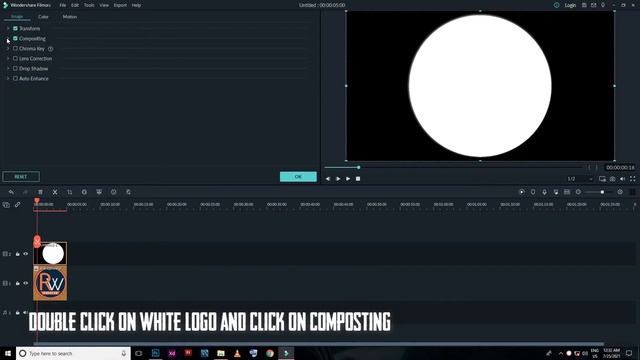Screen dimensions: 640x360
Task: Uncheck the Transform checkbox
Action: [x=15, y=29]
